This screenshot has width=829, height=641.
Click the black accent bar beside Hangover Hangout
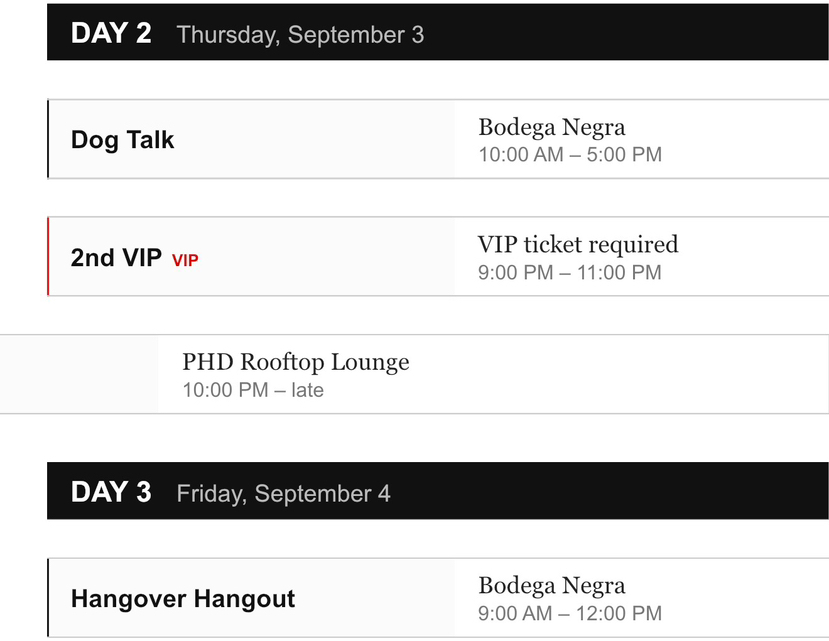point(48,598)
